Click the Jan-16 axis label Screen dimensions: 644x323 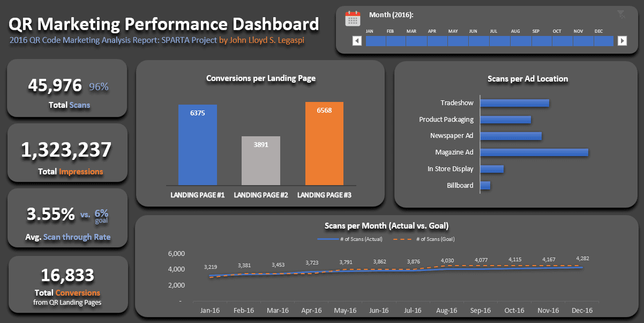(210, 311)
